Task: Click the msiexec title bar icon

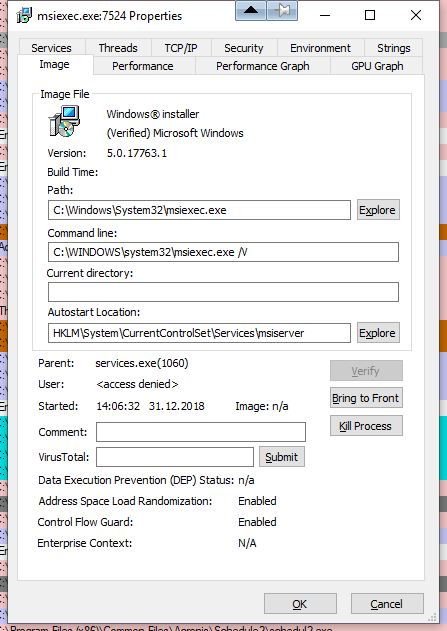Action: (x=24, y=15)
